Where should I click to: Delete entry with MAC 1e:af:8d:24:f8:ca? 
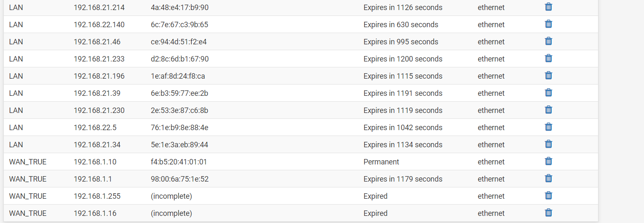(x=548, y=75)
